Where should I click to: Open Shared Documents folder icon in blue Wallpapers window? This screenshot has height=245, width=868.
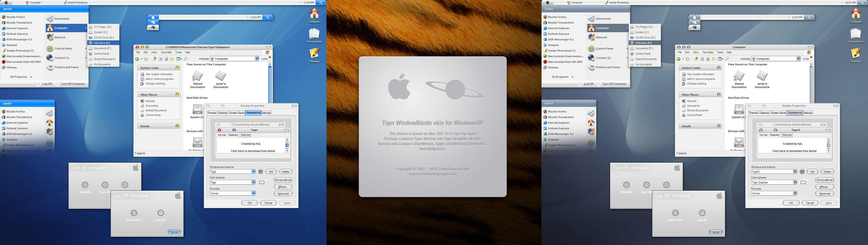pos(198,76)
